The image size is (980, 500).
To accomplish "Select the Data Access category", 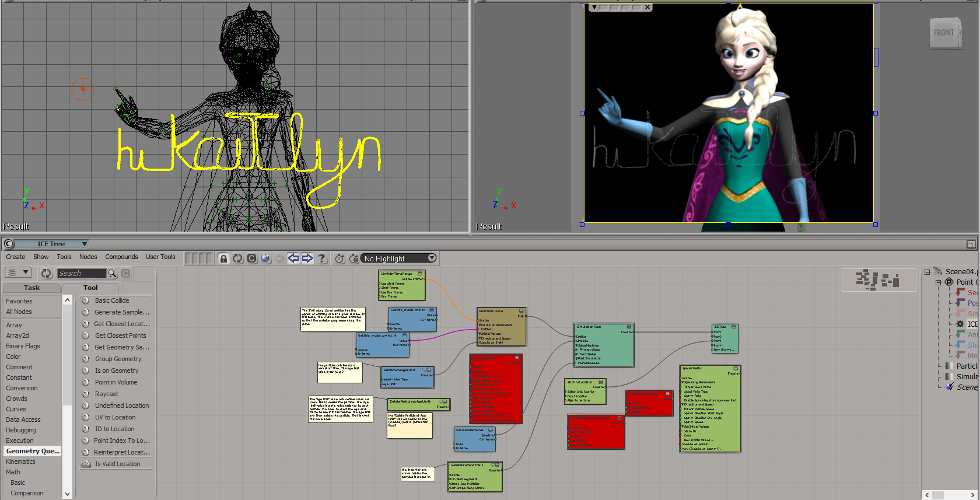I will point(23,419).
